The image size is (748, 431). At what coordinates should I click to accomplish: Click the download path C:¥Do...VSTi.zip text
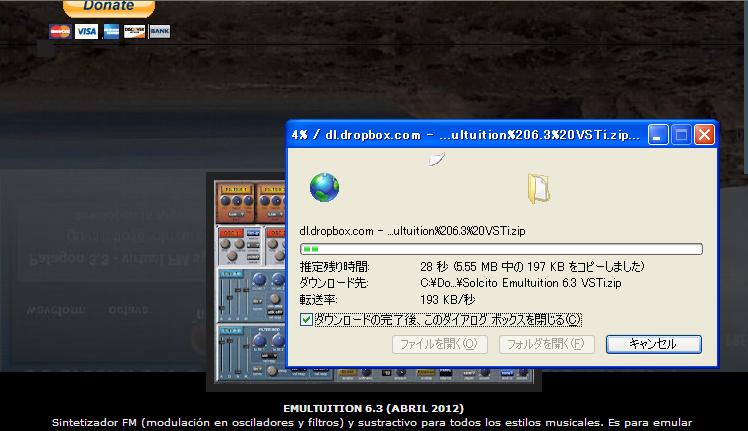coord(520,283)
